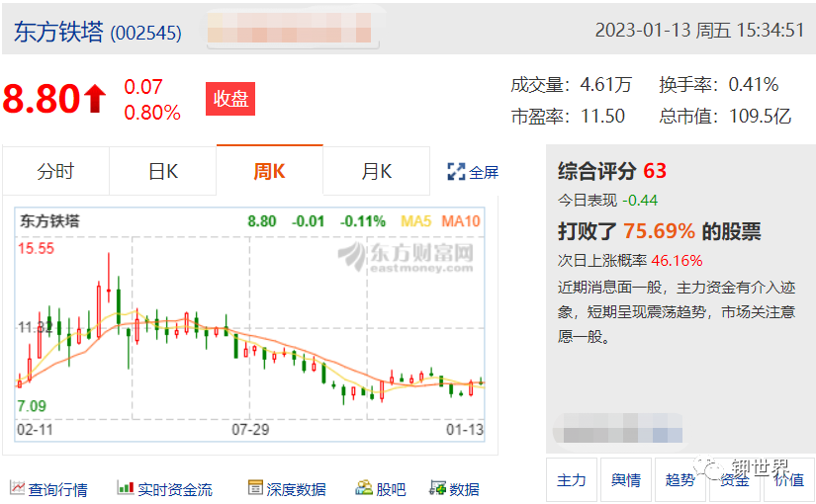Switch to the 月K chart tab

[376, 171]
